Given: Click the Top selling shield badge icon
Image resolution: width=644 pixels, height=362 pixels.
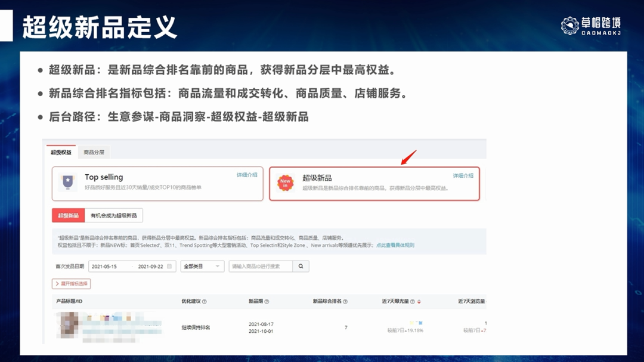Looking at the screenshot, I should (x=68, y=182).
